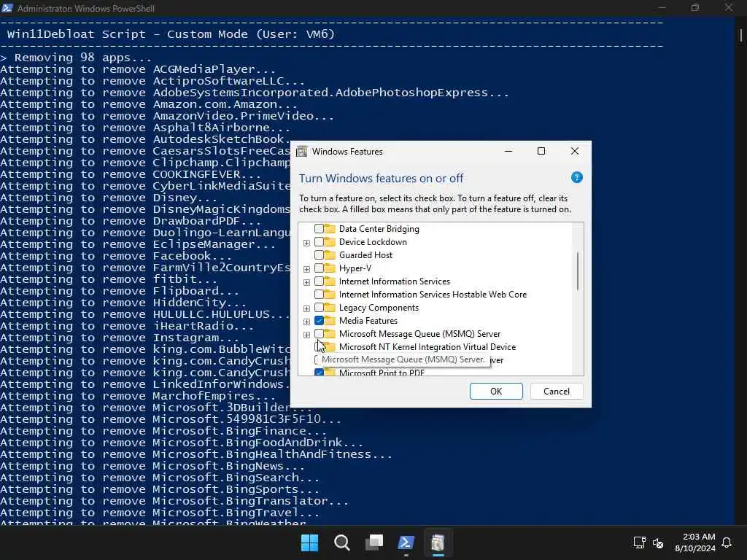Expand the MSMQ Server node
Viewport: 747px width, 560px height.
pyautogui.click(x=306, y=335)
